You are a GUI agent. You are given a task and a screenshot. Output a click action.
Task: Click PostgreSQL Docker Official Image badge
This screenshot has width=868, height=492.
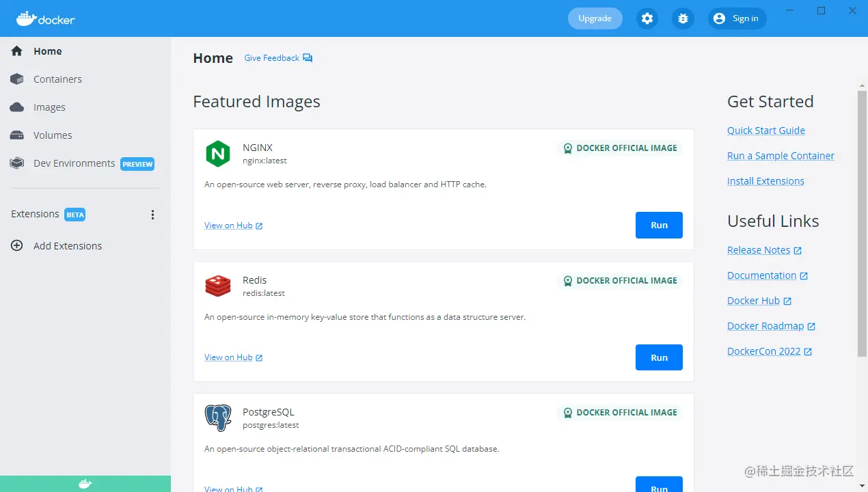(x=619, y=413)
